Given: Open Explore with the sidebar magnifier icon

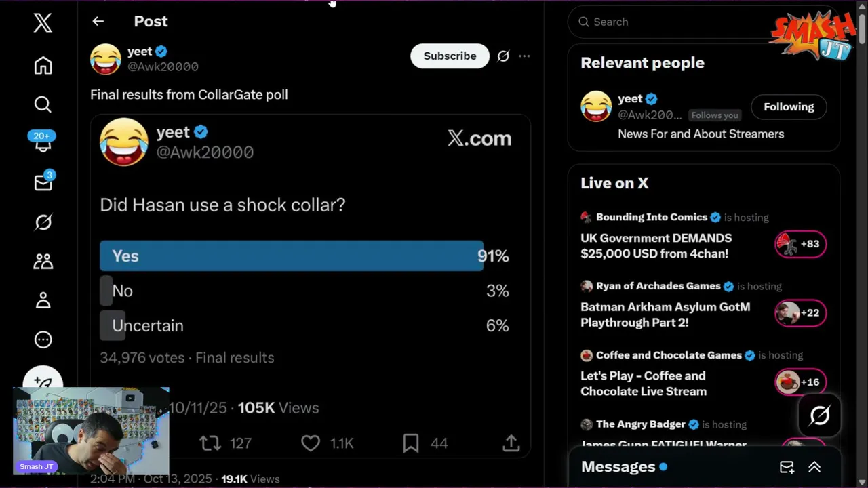Looking at the screenshot, I should pos(43,104).
